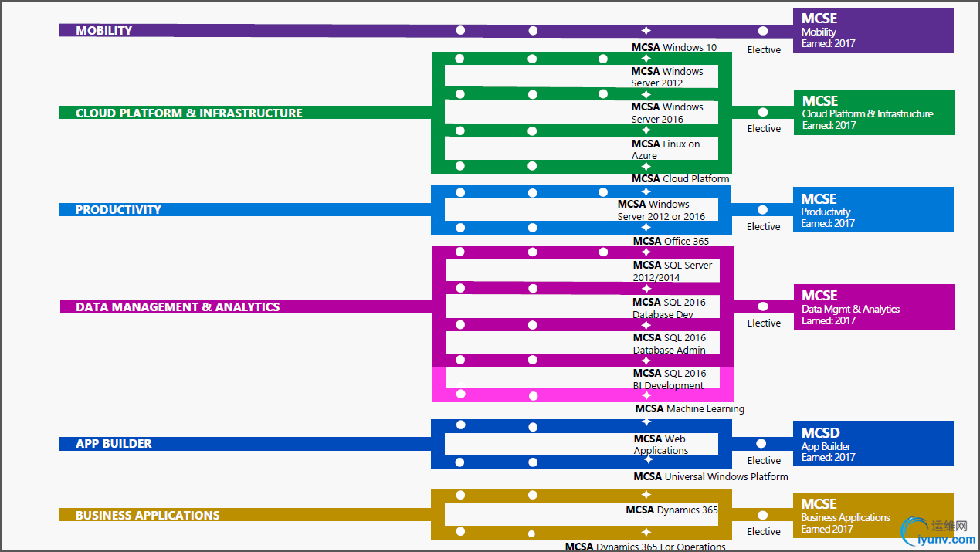Select the "MCSA SQL 2016 Database Admin" label
Screen dimensions: 980x552
[x=670, y=344]
